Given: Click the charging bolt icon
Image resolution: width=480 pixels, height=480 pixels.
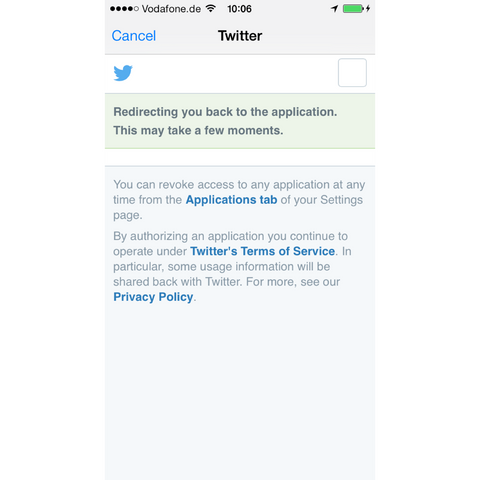Looking at the screenshot, I should pyautogui.click(x=368, y=8).
